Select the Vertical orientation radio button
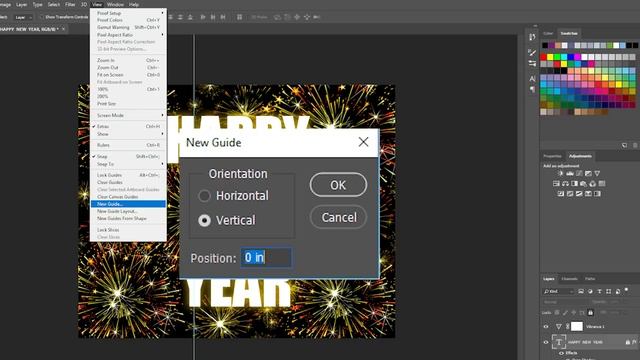Screen dimensions: 640x360 coord(204,220)
